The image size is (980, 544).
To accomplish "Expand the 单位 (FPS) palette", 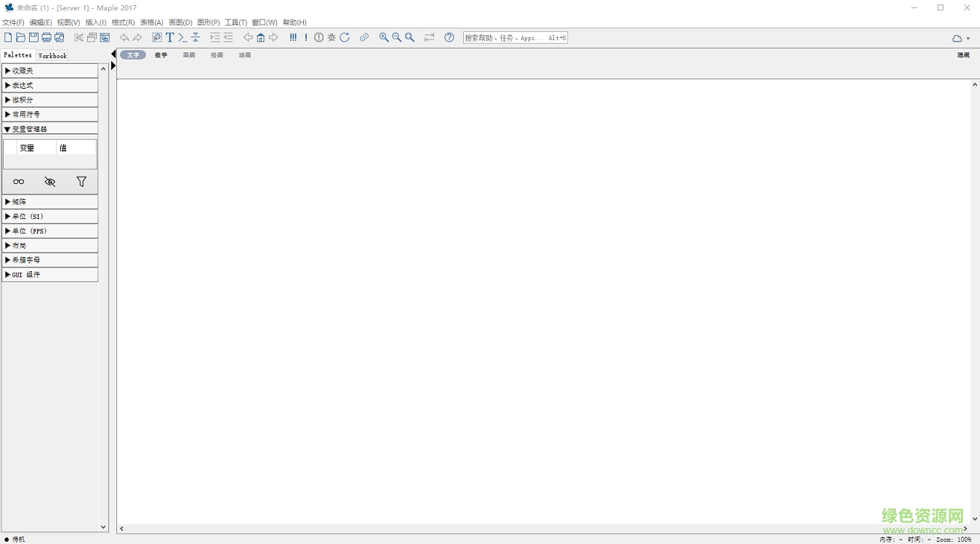I will pyautogui.click(x=50, y=231).
